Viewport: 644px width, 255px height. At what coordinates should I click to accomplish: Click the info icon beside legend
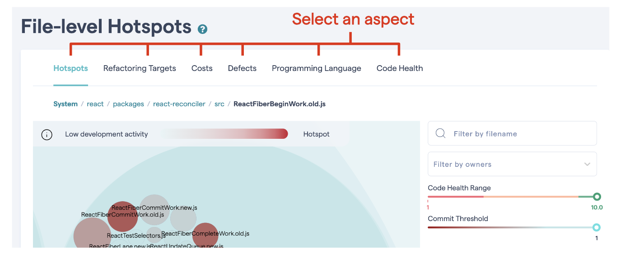[47, 134]
